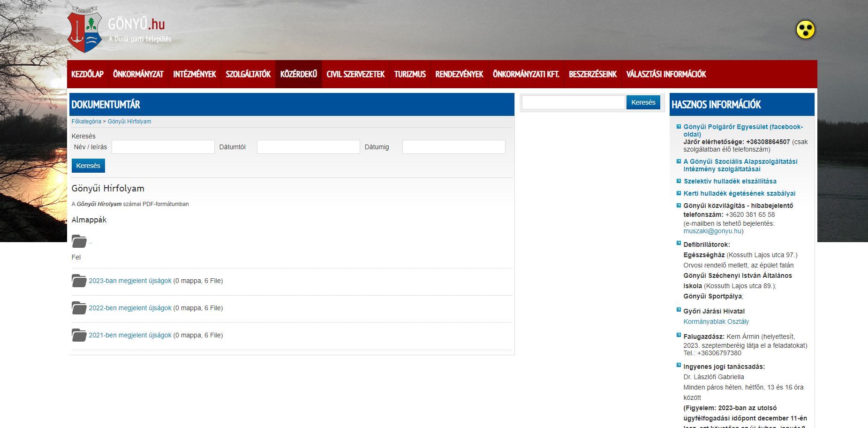The width and height of the screenshot is (868, 428).
Task: Open the Választási információk menu
Action: pos(666,74)
